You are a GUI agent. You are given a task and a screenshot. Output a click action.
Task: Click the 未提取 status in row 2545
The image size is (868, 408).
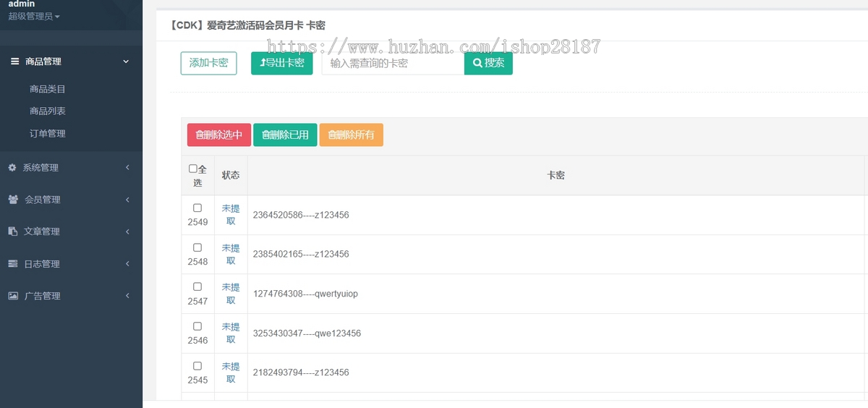[x=231, y=373]
